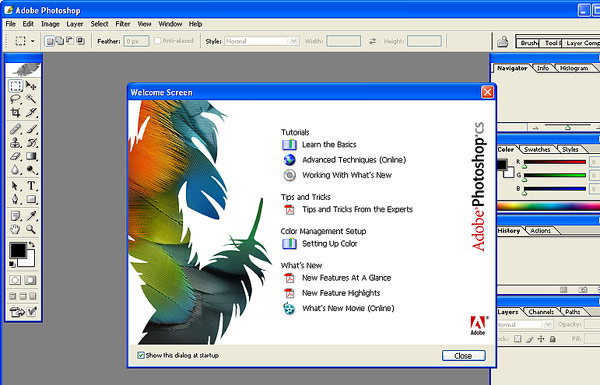600x385 pixels.
Task: Select the Path Selection tool
Action: click(x=16, y=186)
